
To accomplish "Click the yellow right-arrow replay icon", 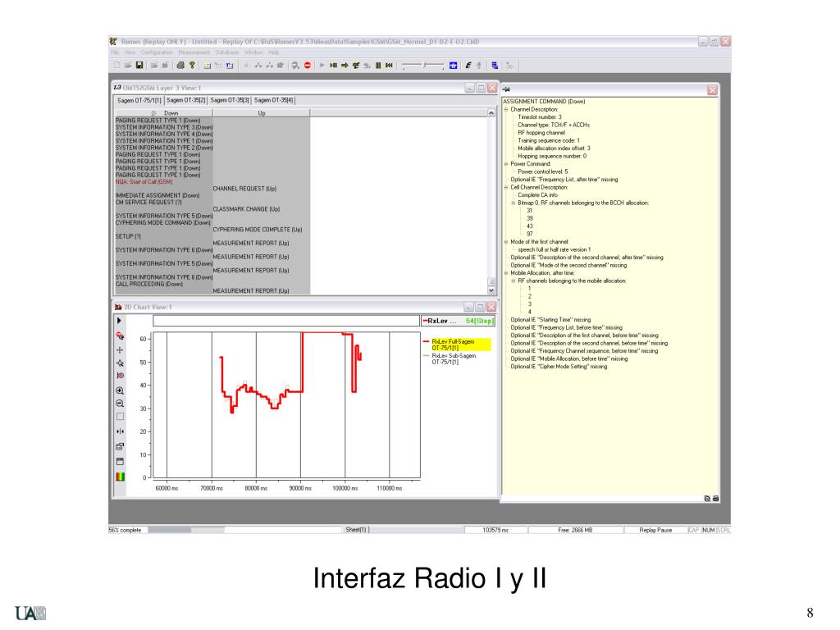I will coord(345,66).
